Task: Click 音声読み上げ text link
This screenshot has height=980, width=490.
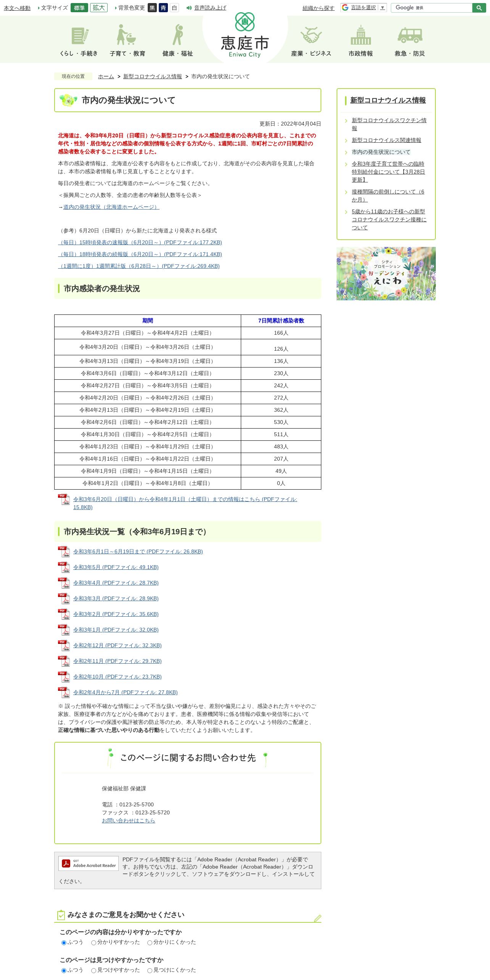Action: pyautogui.click(x=210, y=8)
